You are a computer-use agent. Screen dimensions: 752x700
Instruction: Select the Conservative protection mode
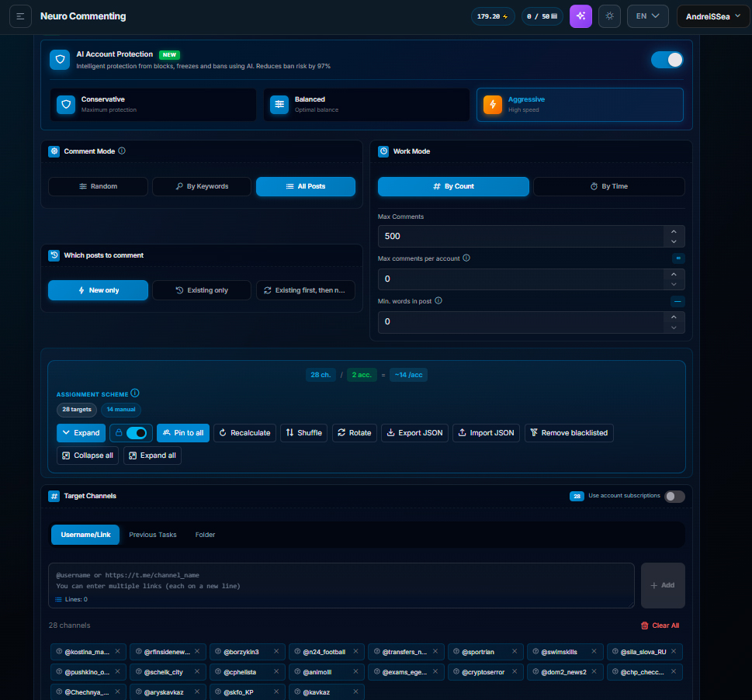[153, 105]
